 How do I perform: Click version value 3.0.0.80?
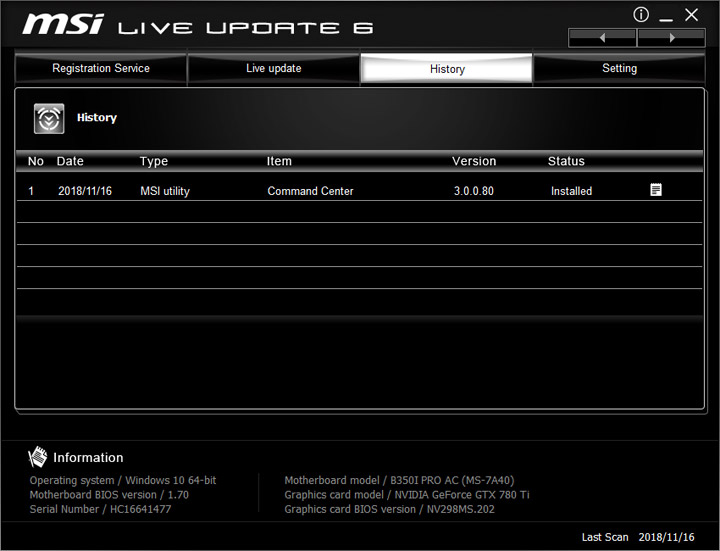[474, 191]
